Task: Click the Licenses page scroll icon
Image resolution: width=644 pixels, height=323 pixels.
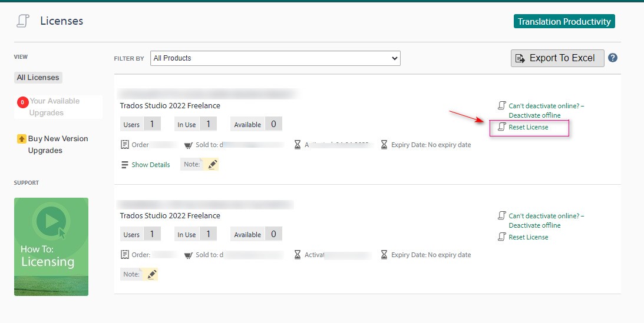Action: pyautogui.click(x=23, y=21)
